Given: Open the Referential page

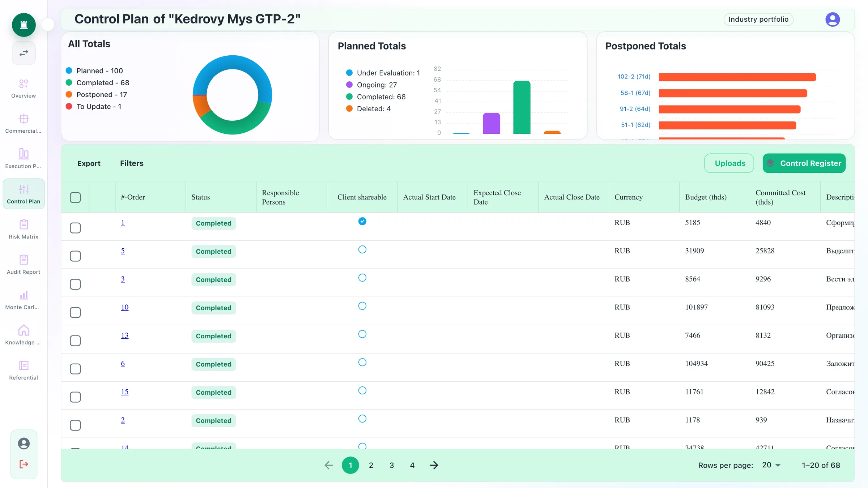Looking at the screenshot, I should pos(24,371).
